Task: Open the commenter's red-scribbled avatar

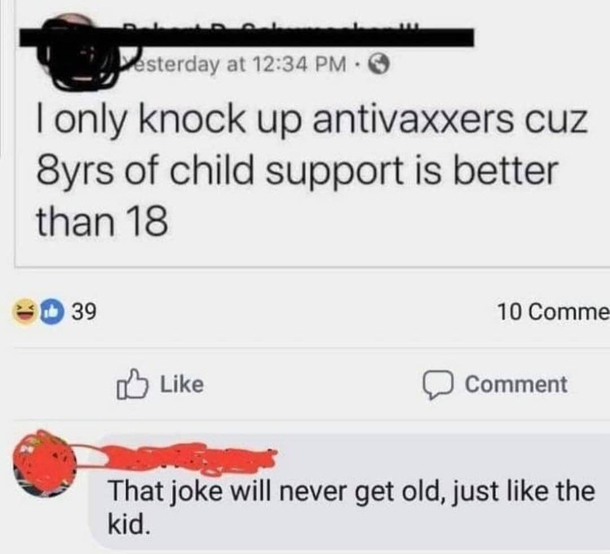Action: pos(45,464)
